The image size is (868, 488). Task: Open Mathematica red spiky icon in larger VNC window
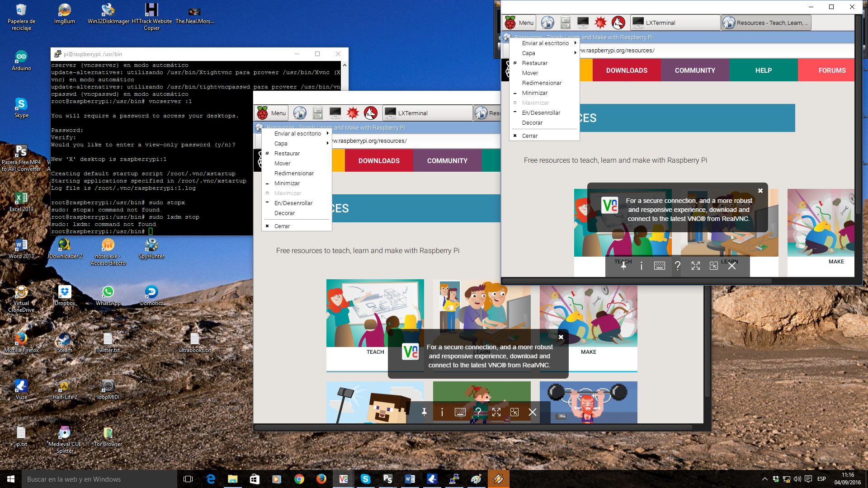click(353, 113)
